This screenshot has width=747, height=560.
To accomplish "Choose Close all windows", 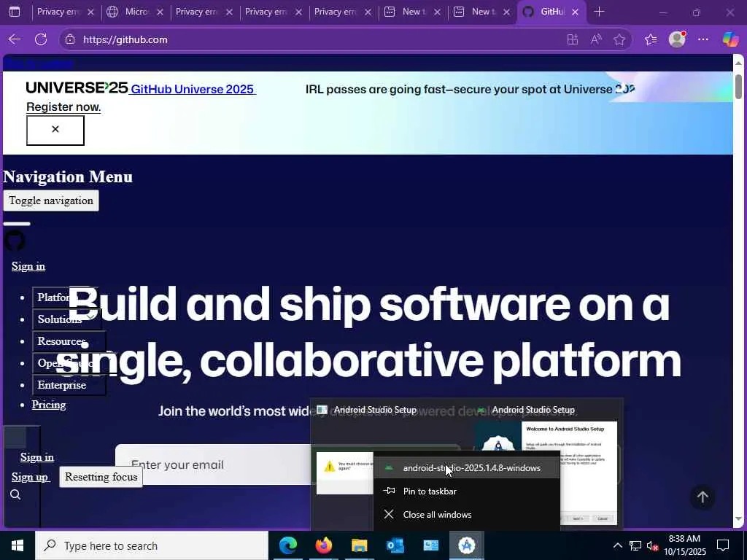I will pyautogui.click(x=467, y=515).
